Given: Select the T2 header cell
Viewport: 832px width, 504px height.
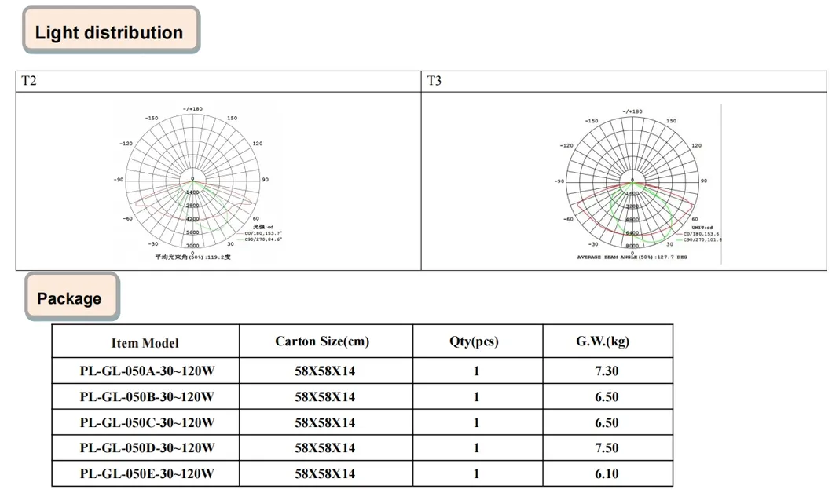Looking at the screenshot, I should (x=218, y=81).
